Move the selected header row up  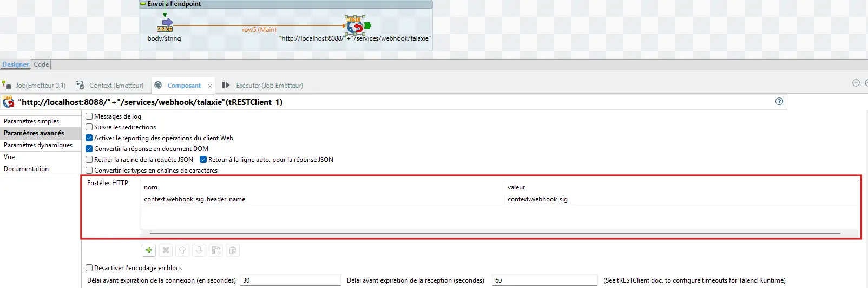click(x=182, y=250)
